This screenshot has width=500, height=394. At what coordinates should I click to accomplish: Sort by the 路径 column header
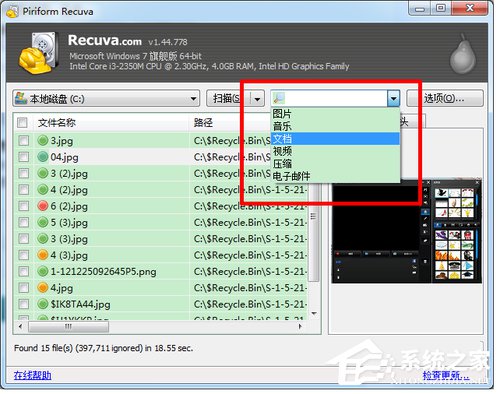click(x=230, y=123)
